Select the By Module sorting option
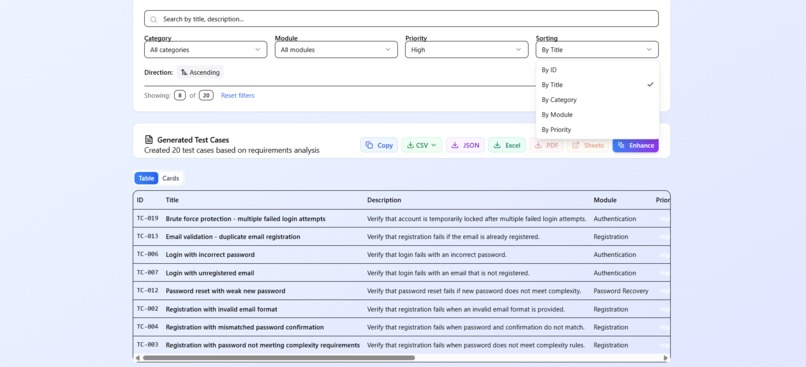Viewport: 806px width, 367px height. pos(597,115)
